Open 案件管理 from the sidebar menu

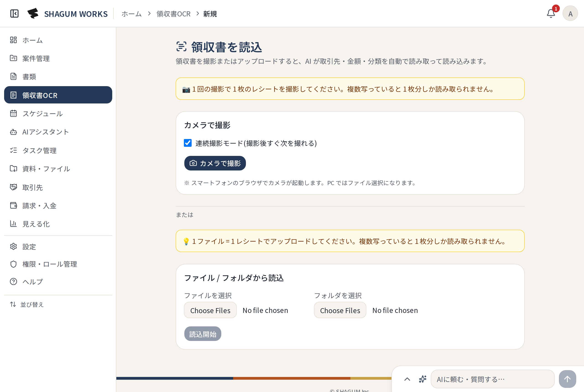[x=58, y=58]
